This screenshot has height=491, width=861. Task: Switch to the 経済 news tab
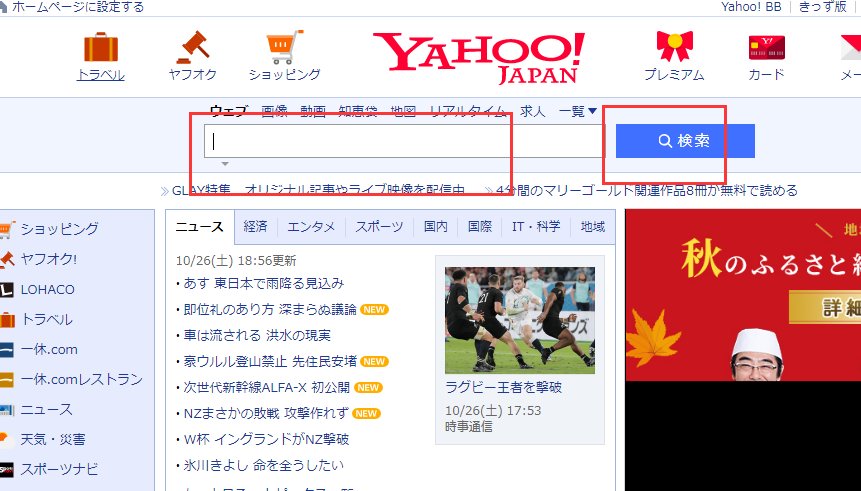point(255,227)
